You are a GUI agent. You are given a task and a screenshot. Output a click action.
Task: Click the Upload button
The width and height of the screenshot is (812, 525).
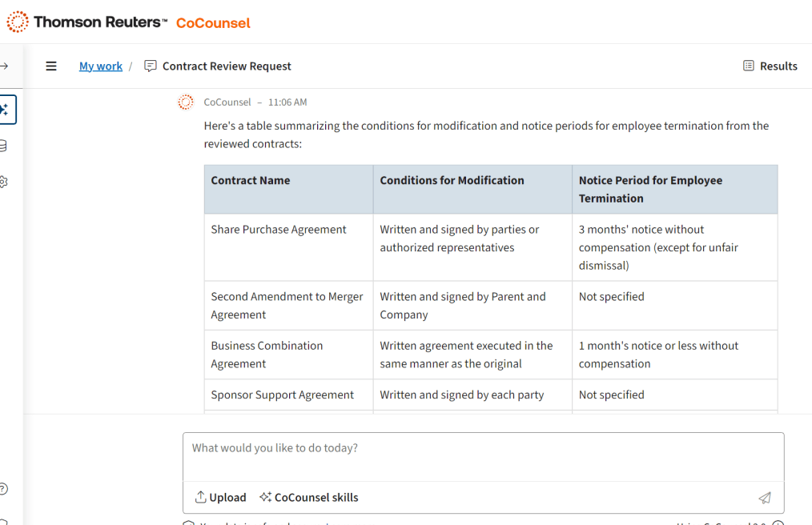(221, 498)
